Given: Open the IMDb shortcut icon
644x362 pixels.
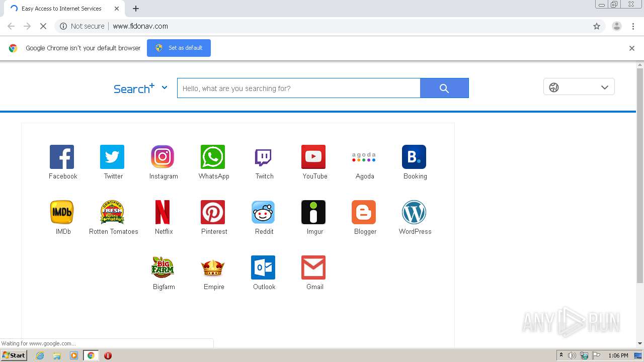Looking at the screenshot, I should [62, 212].
